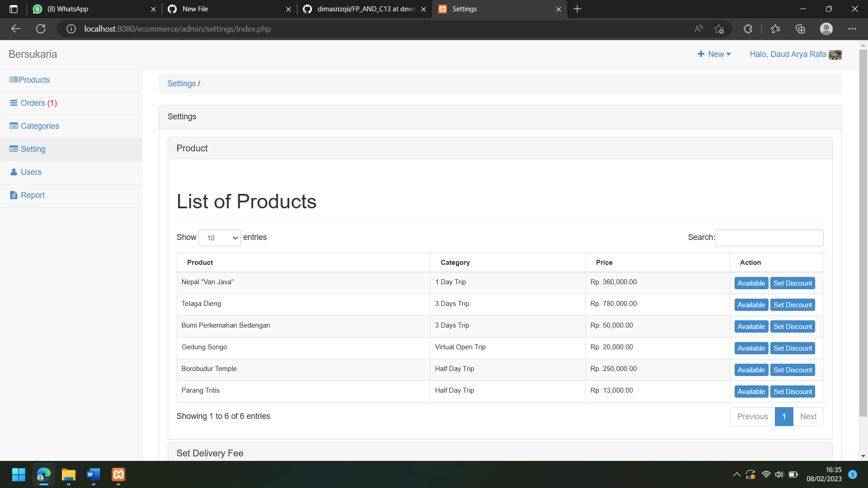Open Categories in sidebar menu
Image resolution: width=868 pixels, height=488 pixels.
tap(40, 126)
